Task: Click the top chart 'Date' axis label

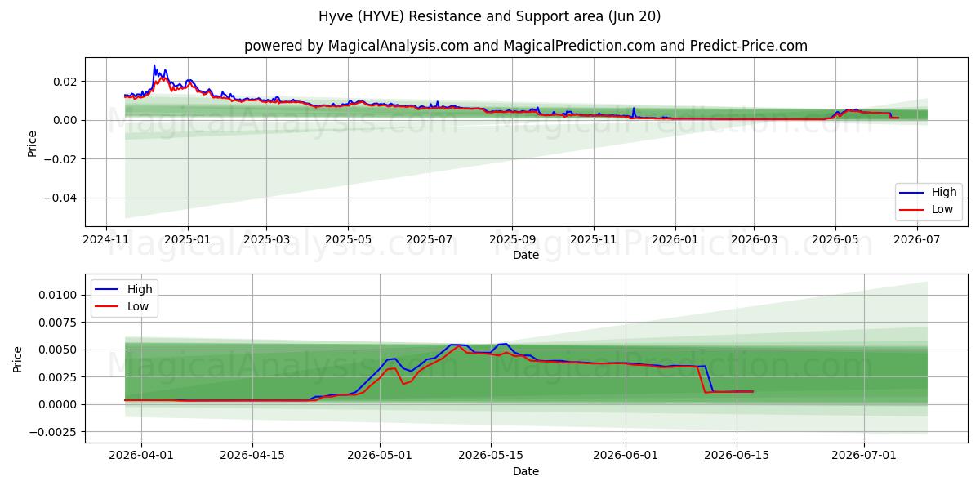Action: pos(526,255)
